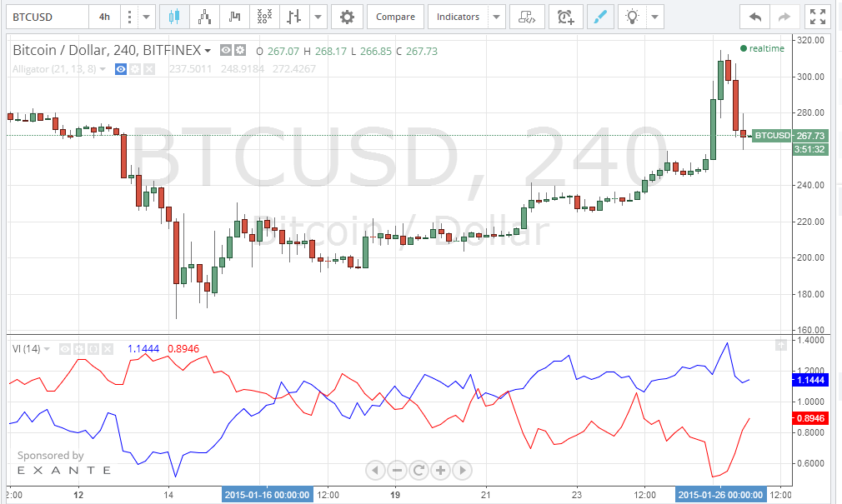Click Alligator value 272.4267

(x=294, y=68)
